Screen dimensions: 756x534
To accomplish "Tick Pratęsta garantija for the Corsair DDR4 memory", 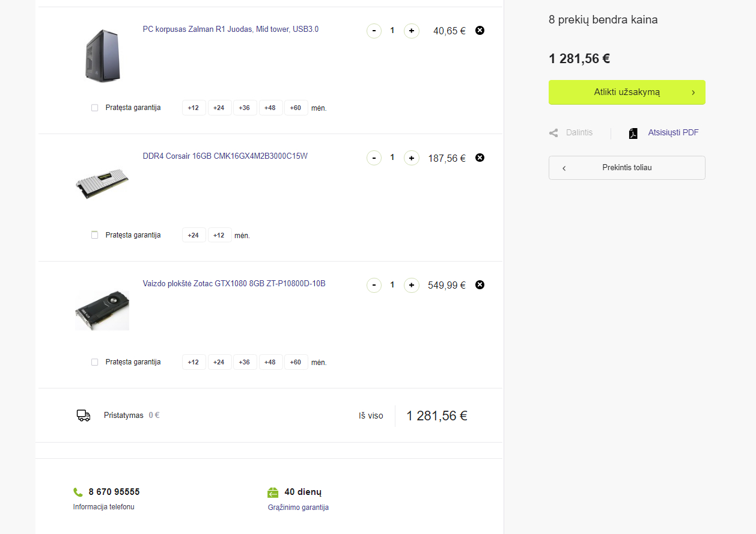I will 94,235.
